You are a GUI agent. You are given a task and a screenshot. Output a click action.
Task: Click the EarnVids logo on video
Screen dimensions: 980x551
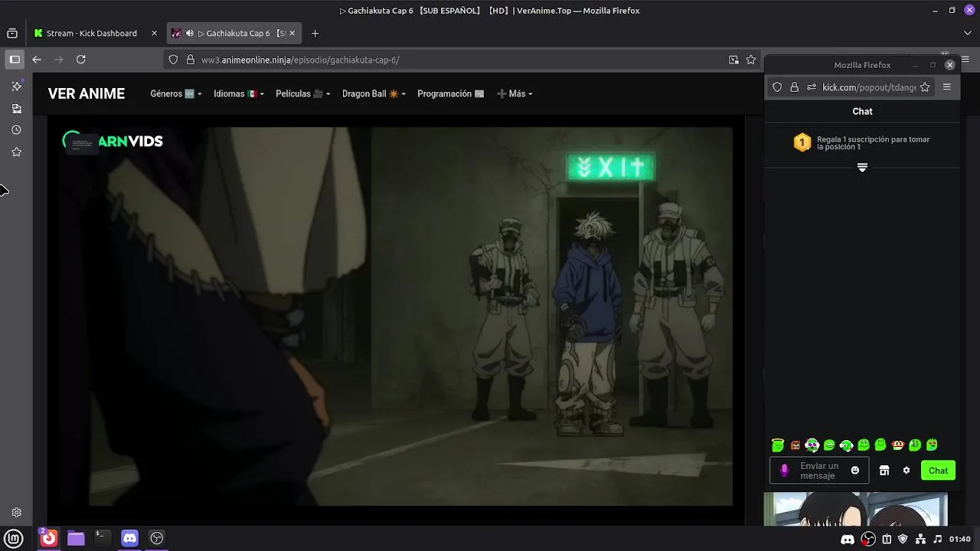point(113,141)
